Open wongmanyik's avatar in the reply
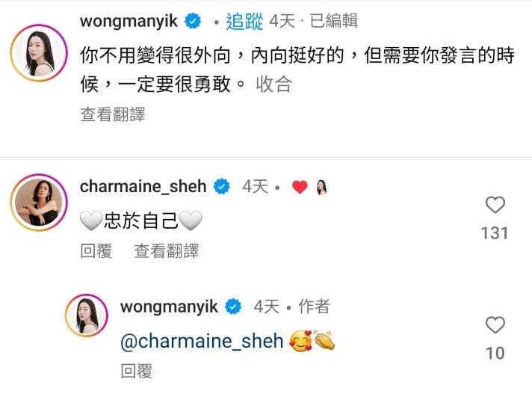 [87, 315]
